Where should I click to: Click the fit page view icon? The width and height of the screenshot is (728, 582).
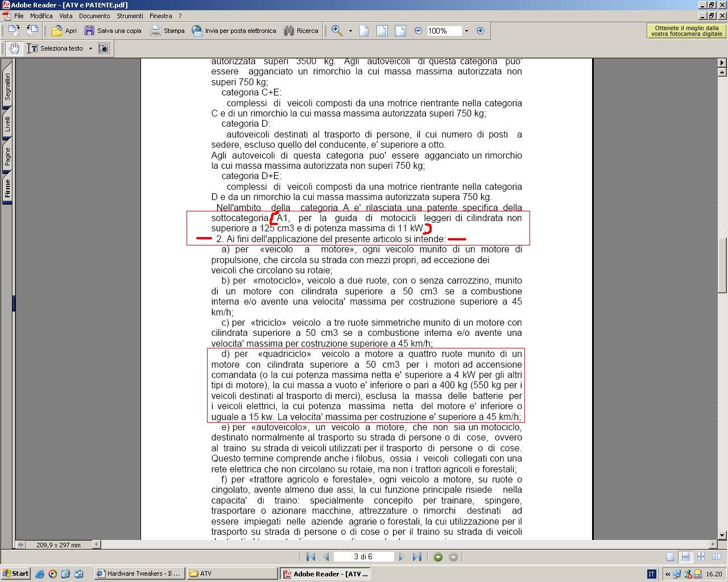(382, 31)
